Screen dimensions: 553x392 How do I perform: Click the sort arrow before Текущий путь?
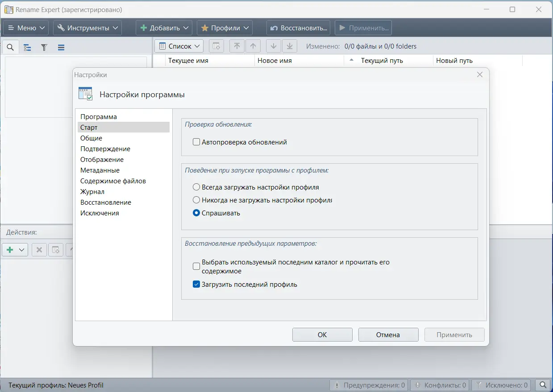tap(351, 60)
